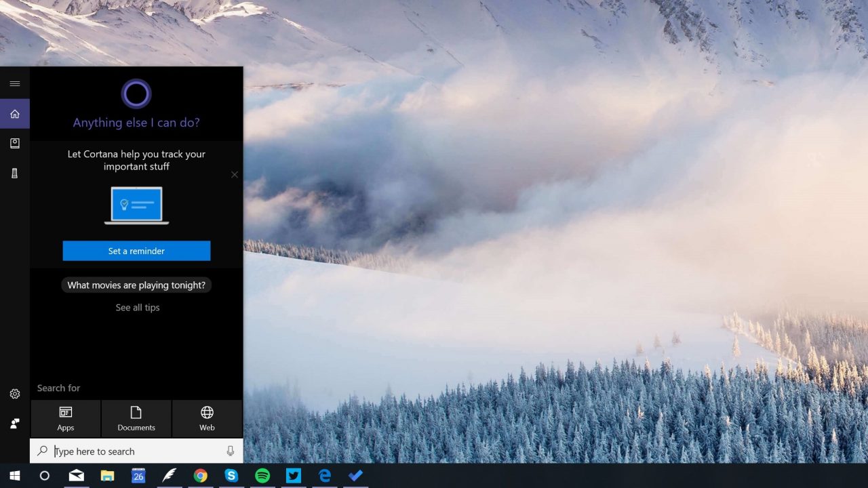Open Spotify from taskbar

pos(262,476)
